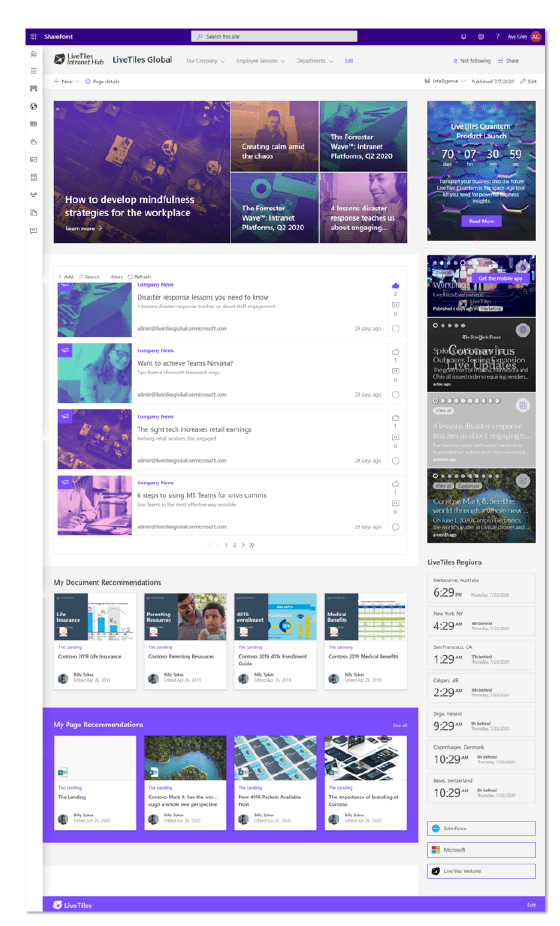This screenshot has width=560, height=926.
Task: Like the Disaster response lessons article
Action: tap(395, 286)
